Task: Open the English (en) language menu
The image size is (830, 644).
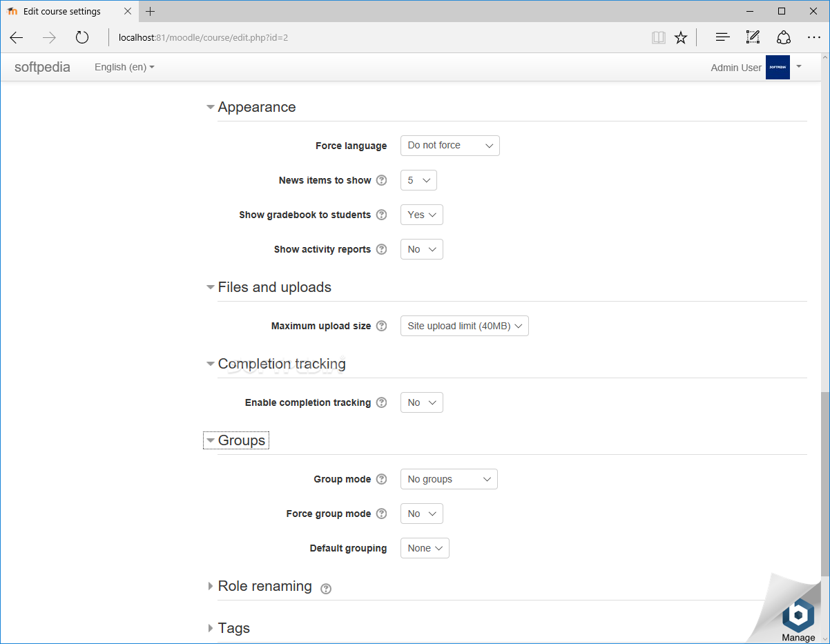Action: [x=124, y=67]
